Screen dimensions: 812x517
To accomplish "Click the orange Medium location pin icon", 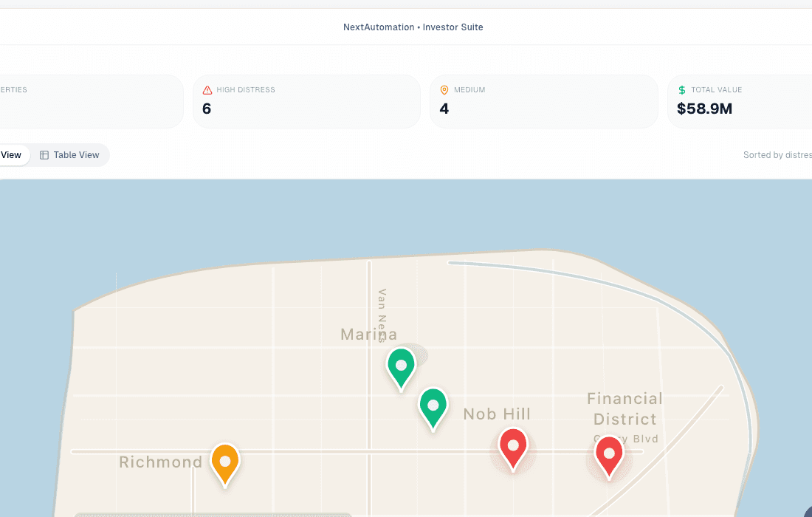I will (444, 90).
